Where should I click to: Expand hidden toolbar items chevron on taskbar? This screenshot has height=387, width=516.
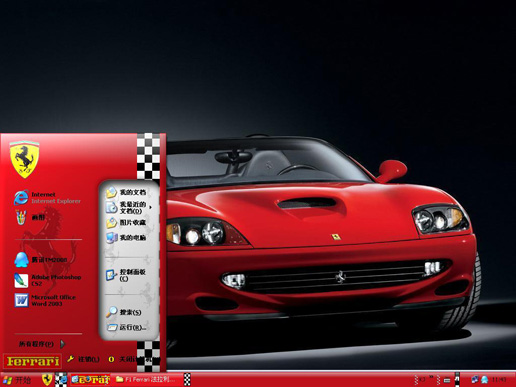click(x=431, y=377)
